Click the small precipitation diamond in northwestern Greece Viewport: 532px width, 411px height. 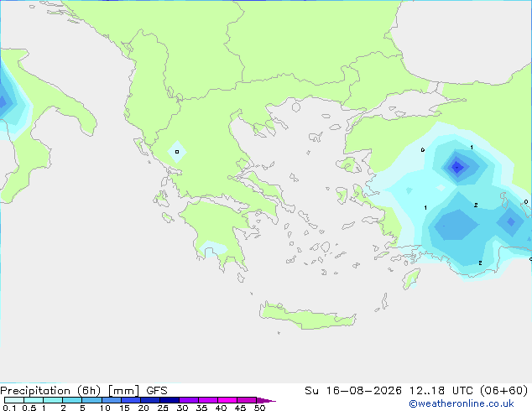[x=177, y=152]
